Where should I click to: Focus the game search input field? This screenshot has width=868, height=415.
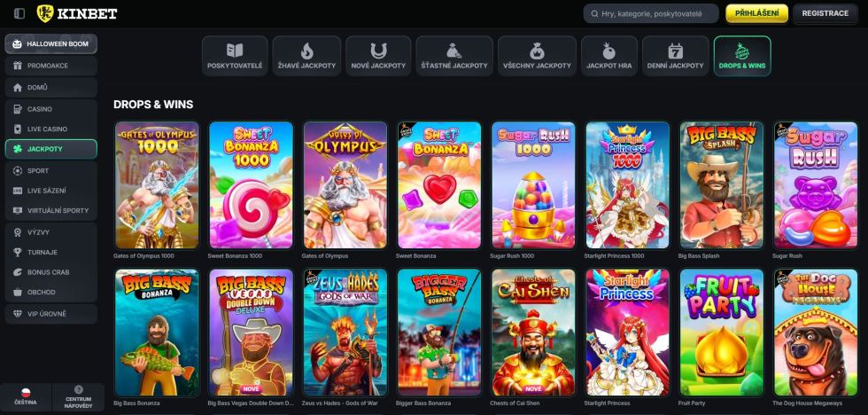tap(651, 13)
